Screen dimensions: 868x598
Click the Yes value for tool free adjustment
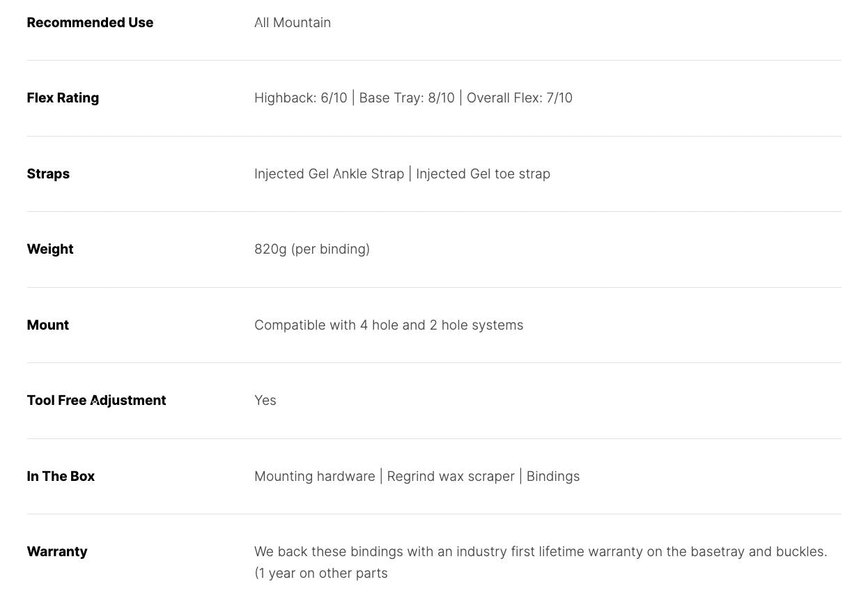point(265,400)
